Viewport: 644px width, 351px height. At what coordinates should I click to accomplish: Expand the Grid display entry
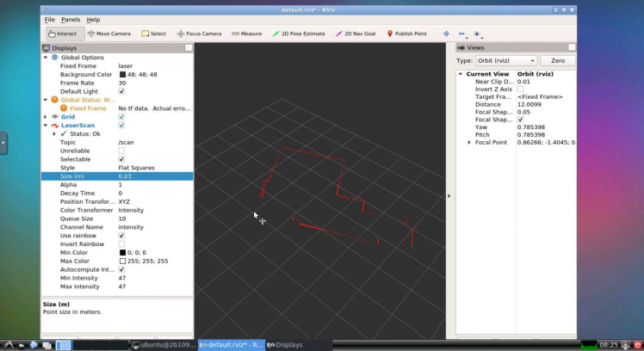(x=46, y=117)
